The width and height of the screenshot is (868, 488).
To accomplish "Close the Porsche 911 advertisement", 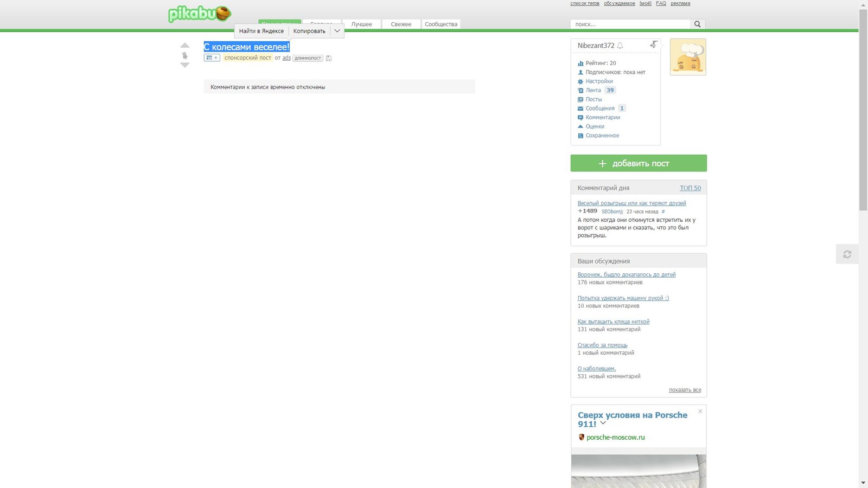I will [x=700, y=412].
